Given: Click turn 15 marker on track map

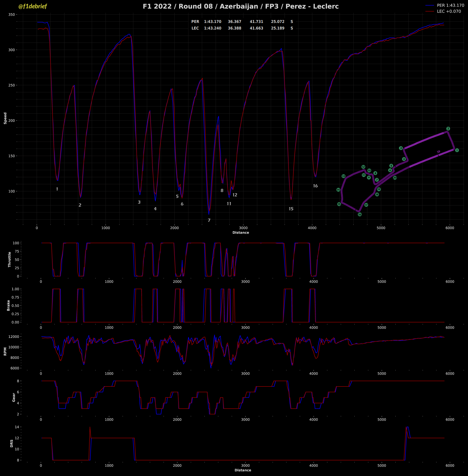Looking at the screenshot, I should point(339,204).
